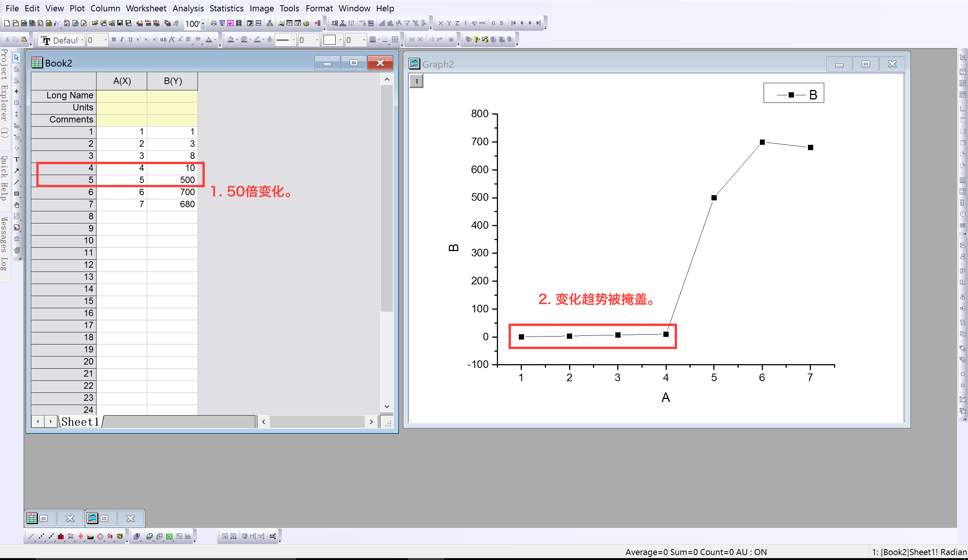This screenshot has height=560, width=968.
Task: Click the Contour plot icon
Action: click(170, 536)
